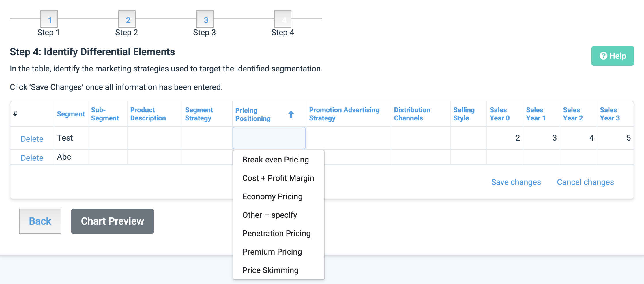This screenshot has width=644, height=284.
Task: Click Sub-Segment cell in the Abc row
Action: pos(108,157)
